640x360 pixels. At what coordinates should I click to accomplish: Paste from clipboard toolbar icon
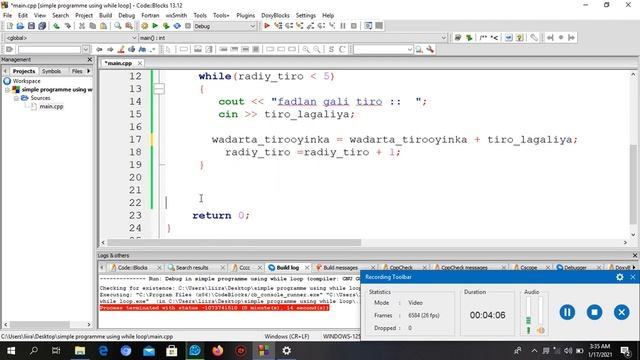pyautogui.click(x=104, y=26)
